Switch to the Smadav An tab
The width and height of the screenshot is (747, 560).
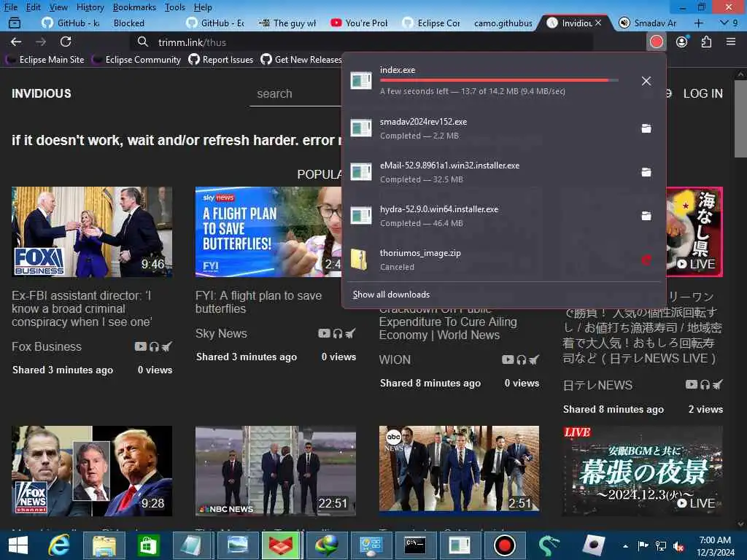click(648, 23)
